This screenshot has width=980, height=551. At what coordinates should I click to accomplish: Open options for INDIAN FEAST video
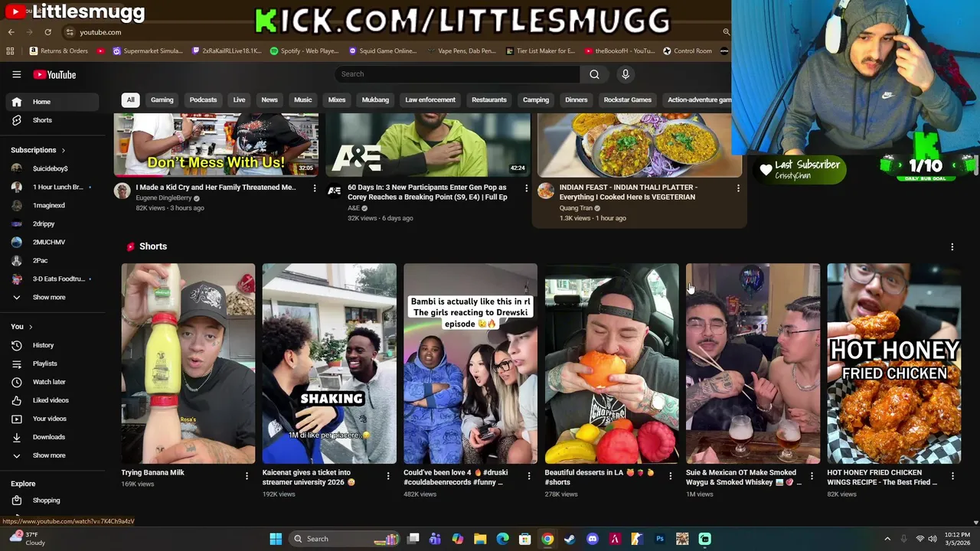pos(738,188)
